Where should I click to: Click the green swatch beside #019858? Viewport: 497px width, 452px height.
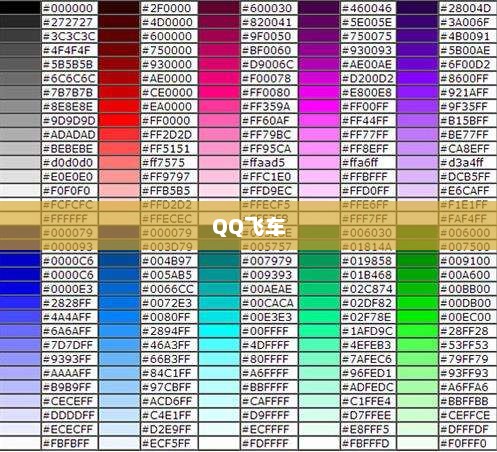coord(319,261)
